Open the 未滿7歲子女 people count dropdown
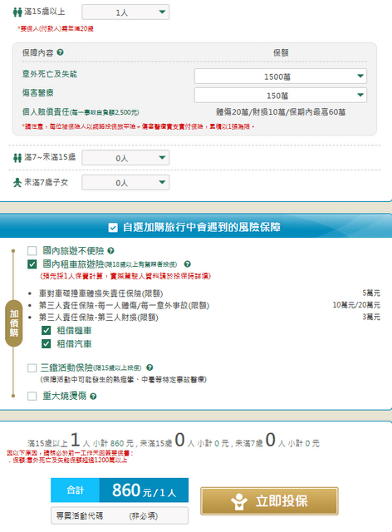This screenshot has height=532, width=392. tap(125, 183)
